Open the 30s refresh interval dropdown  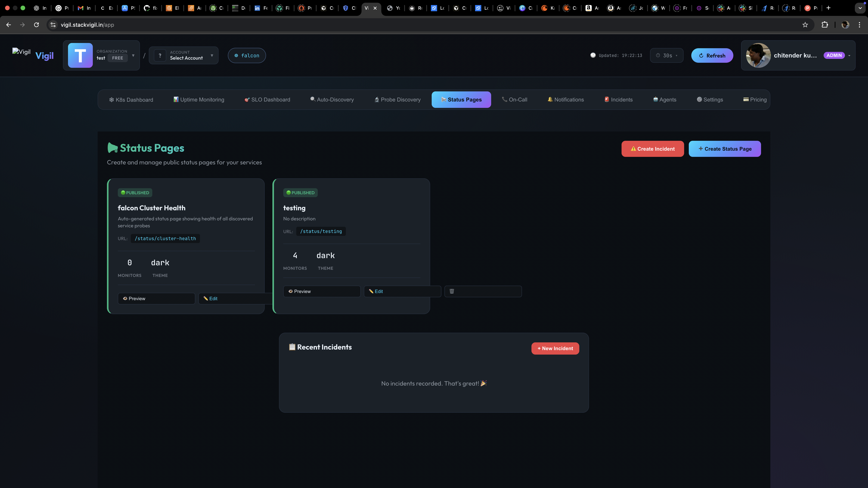(666, 56)
